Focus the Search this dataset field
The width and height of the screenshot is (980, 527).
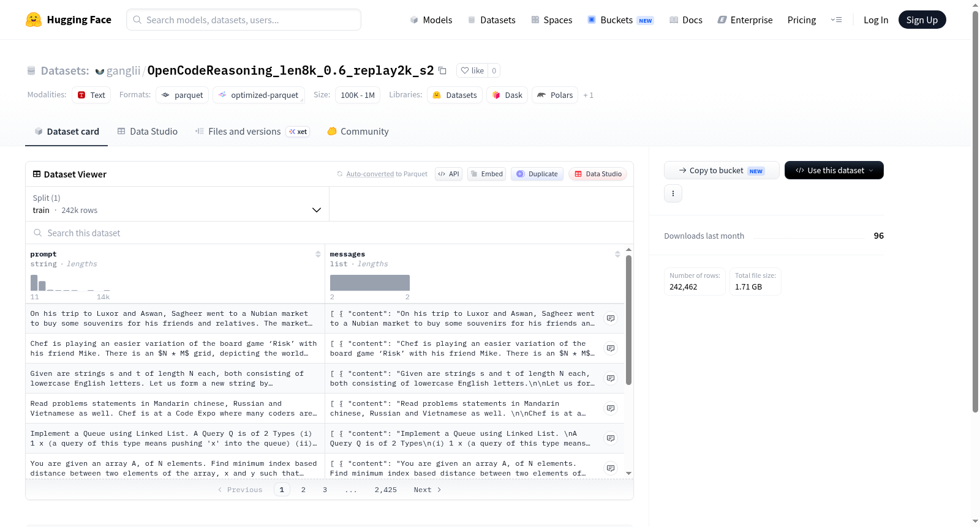point(330,233)
